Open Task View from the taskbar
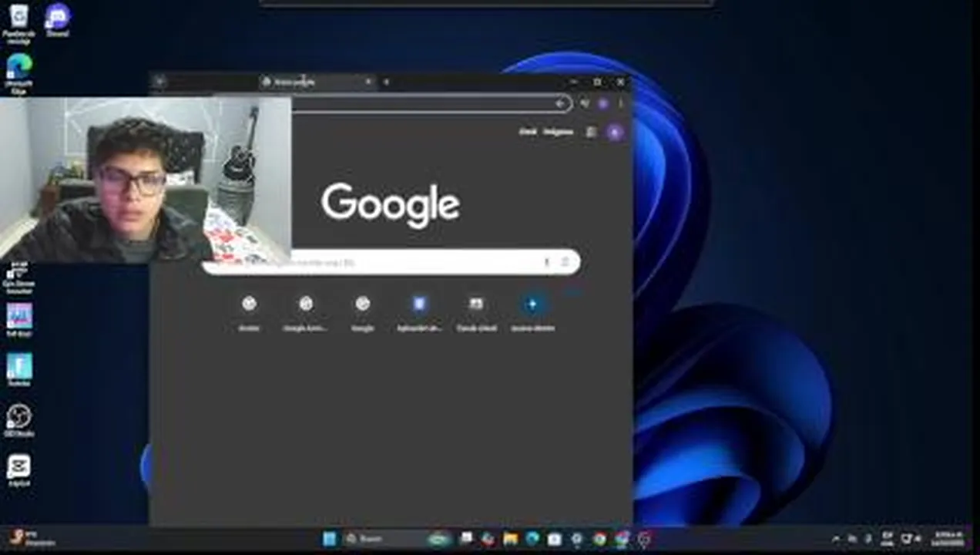This screenshot has height=555, width=980. 466,539
